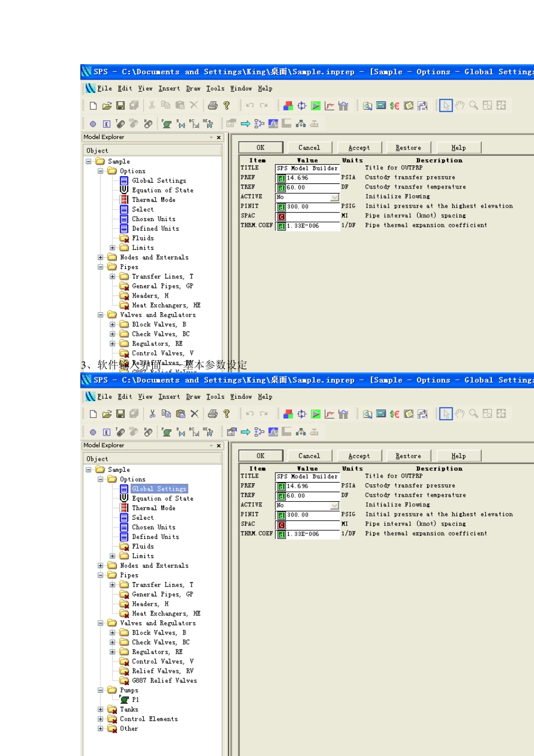Click the green Run simulation icon in lower toolbar

[316, 414]
